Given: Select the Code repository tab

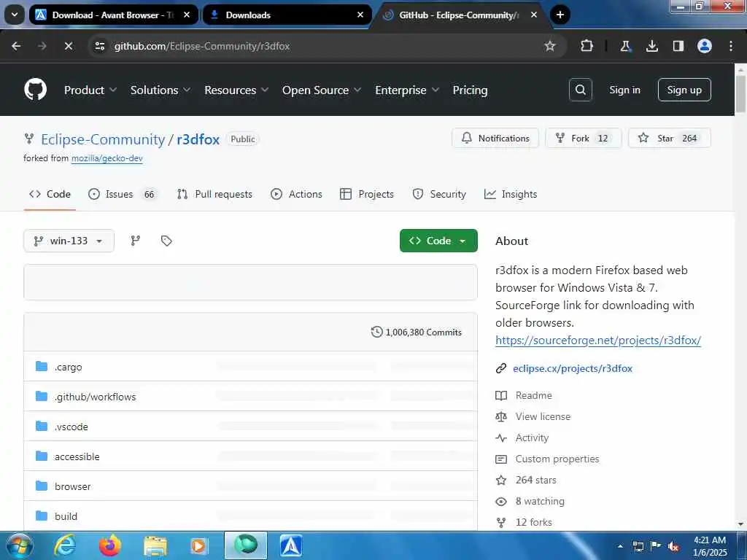Looking at the screenshot, I should [x=50, y=194].
